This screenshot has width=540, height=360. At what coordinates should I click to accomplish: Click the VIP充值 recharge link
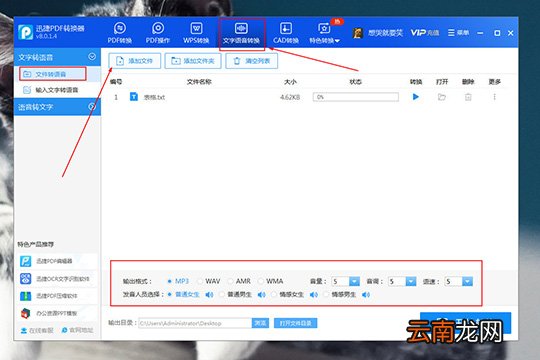(425, 33)
